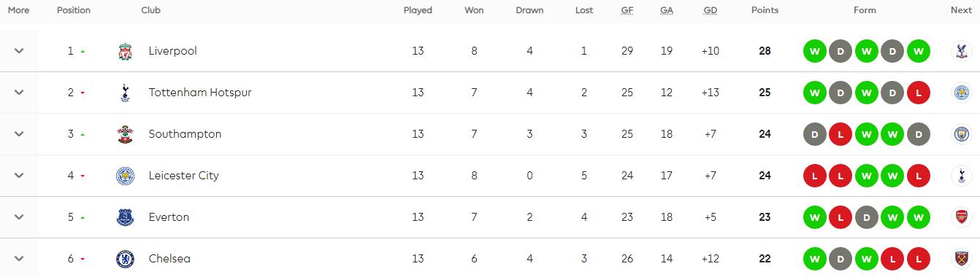Open Liverpool's next opponent Crystal Palace badge
The height and width of the screenshot is (277, 980).
point(961,51)
